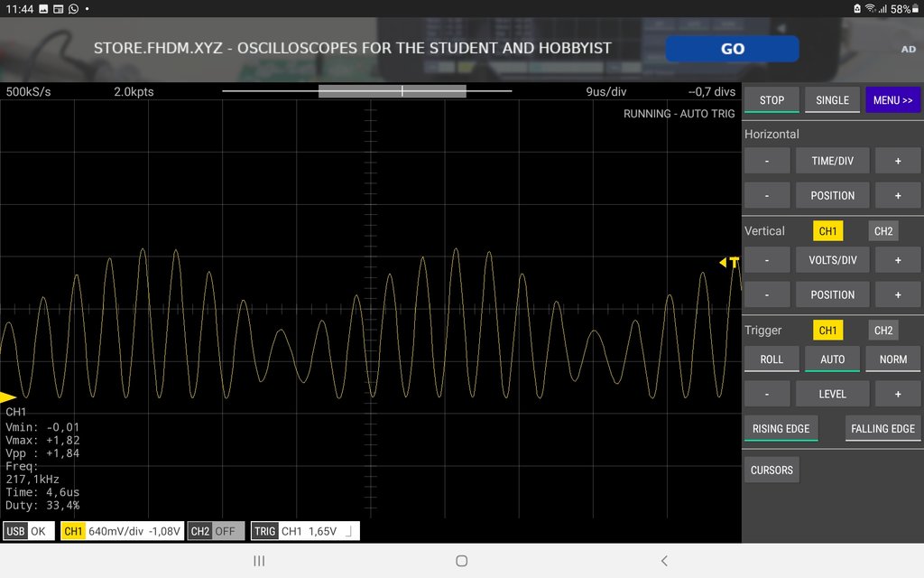The image size is (924, 578).
Task: Click the 9us/div timebase readout
Action: click(x=605, y=91)
